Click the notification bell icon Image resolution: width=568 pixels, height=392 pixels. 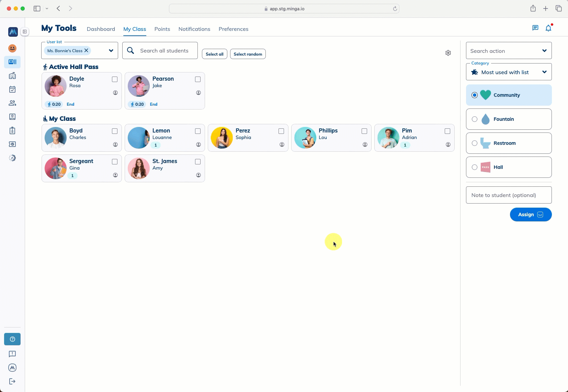548,28
